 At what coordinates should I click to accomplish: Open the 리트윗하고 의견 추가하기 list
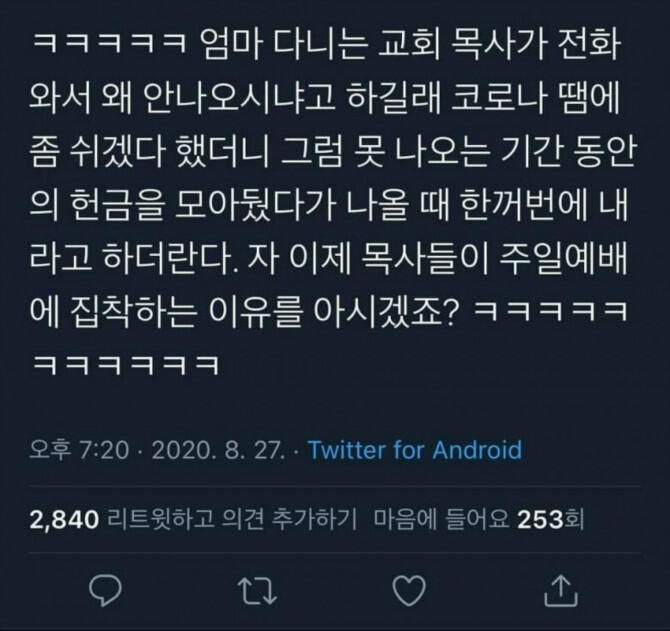pyautogui.click(x=232, y=520)
